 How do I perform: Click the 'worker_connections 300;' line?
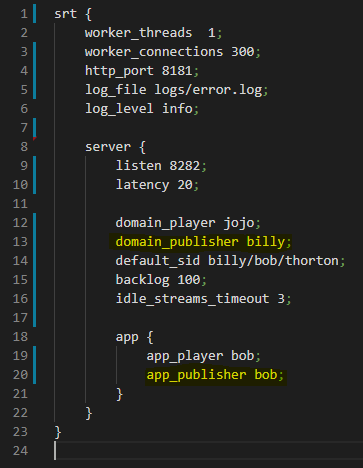tap(173, 52)
